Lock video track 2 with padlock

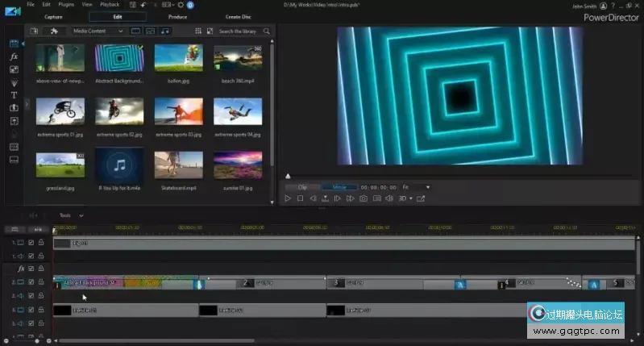tap(40, 282)
